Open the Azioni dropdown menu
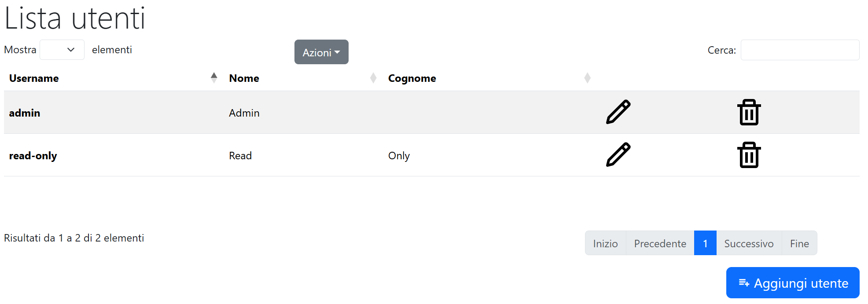The height and width of the screenshot is (304, 868). (321, 52)
